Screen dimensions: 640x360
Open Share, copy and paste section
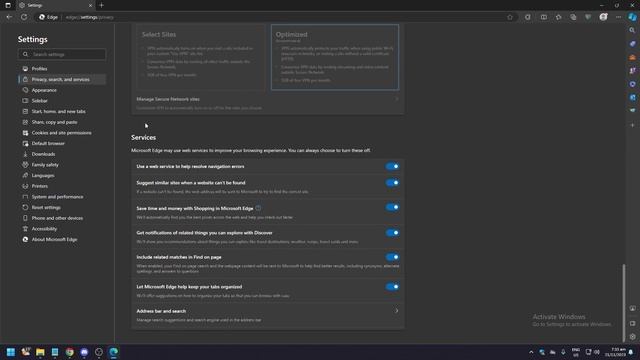point(62,122)
